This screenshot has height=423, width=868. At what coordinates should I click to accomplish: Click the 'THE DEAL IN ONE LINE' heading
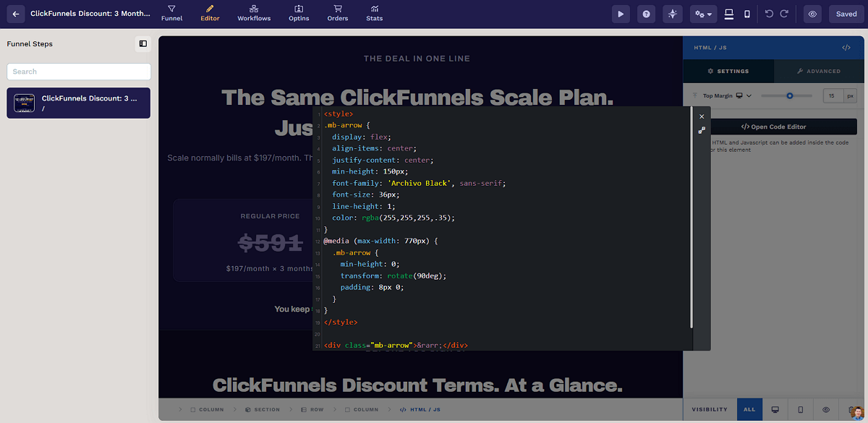pyautogui.click(x=417, y=59)
